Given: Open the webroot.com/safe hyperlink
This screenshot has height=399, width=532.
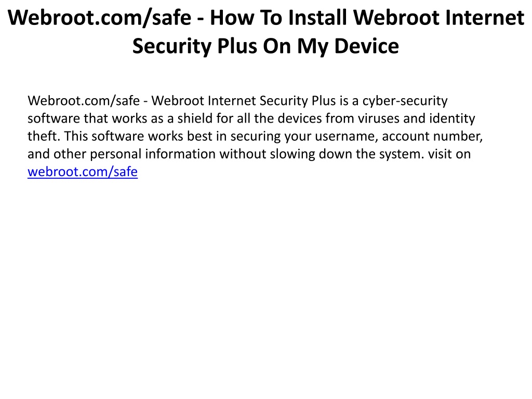Looking at the screenshot, I should [83, 171].
